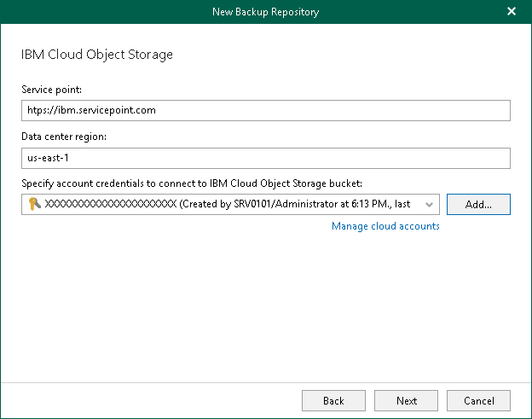Click the Back button
Screen dimensions: 532x419
click(333, 401)
